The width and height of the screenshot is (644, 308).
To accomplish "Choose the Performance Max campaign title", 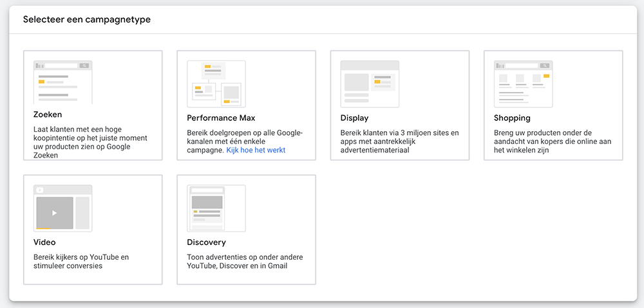I will (x=221, y=118).
